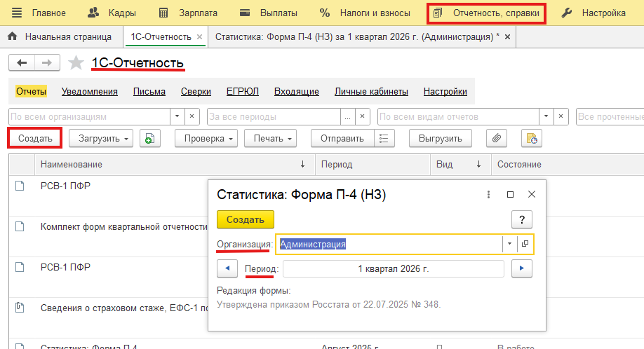Viewport: 644px width, 349px height.
Task: Maximize the Статистика Форма П-4 dialog
Action: [510, 194]
